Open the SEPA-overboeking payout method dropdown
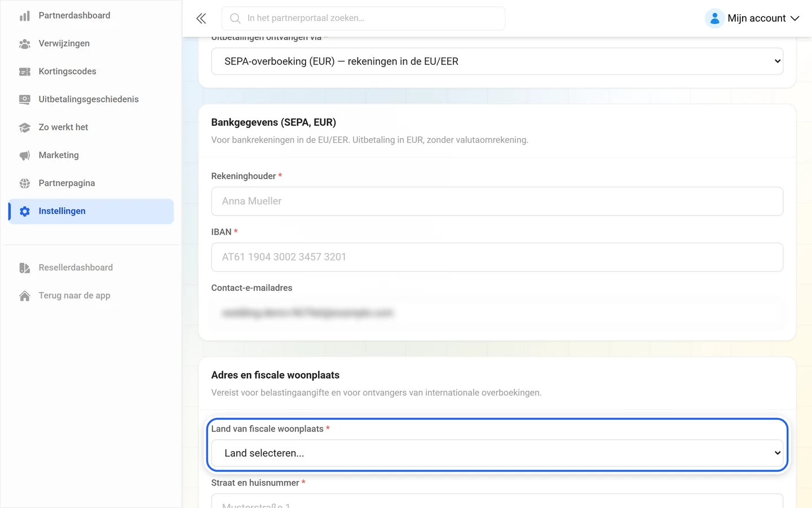Image resolution: width=812 pixels, height=508 pixels. pos(497,62)
